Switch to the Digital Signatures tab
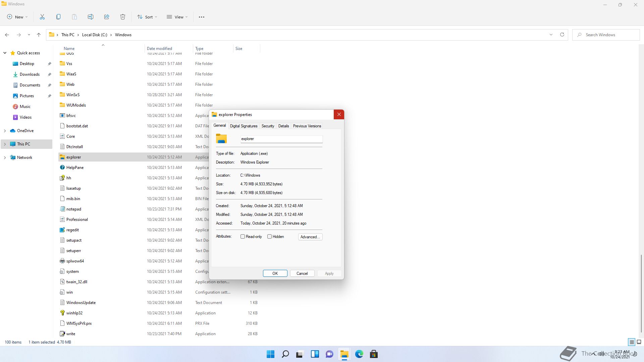 [244, 126]
